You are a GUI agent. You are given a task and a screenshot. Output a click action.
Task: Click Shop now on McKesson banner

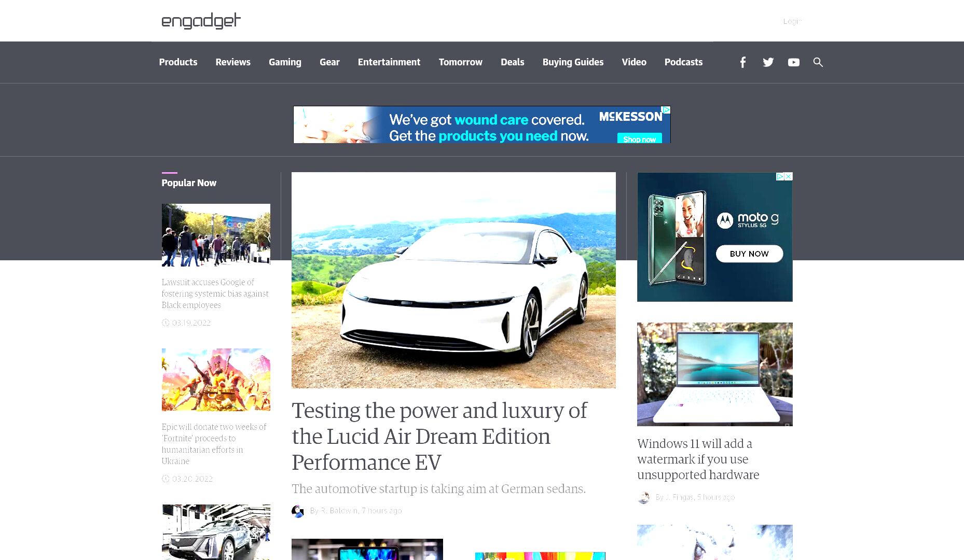[639, 139]
